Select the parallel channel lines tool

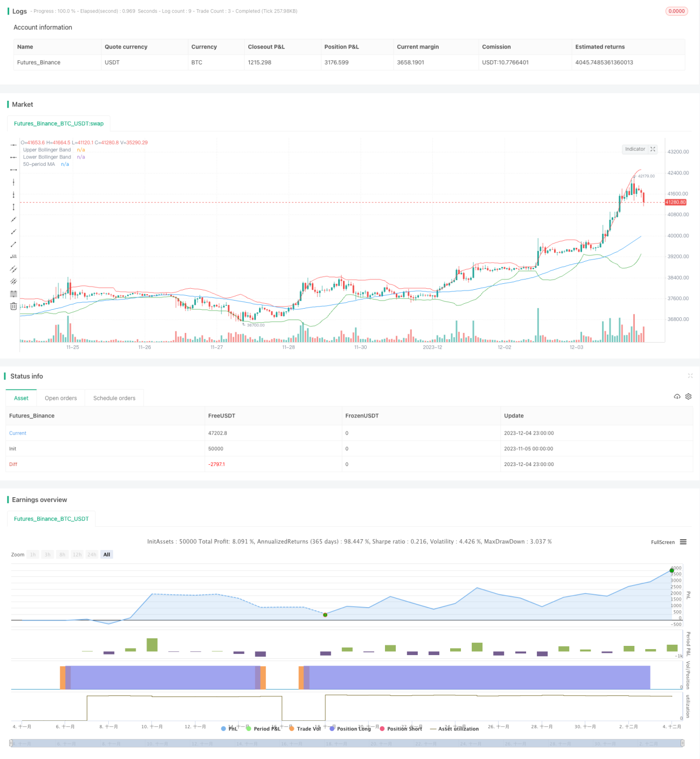click(13, 269)
